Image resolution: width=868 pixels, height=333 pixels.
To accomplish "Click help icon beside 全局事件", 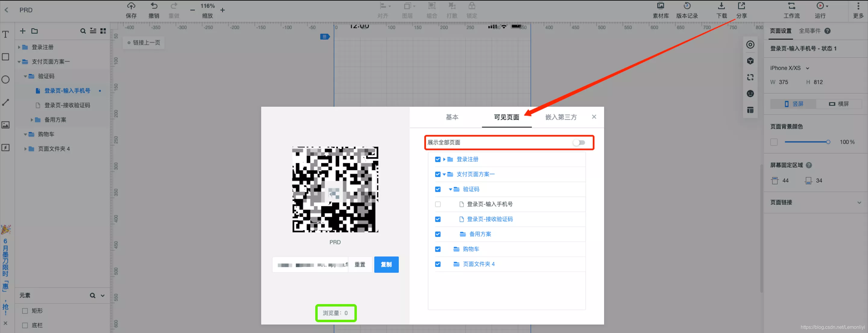I will [828, 31].
